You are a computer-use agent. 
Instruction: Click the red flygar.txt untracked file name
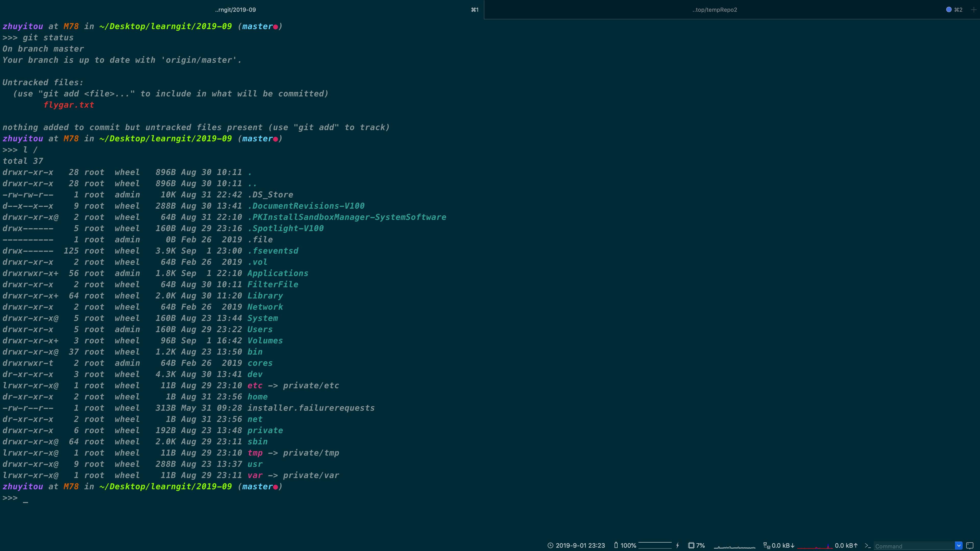coord(68,105)
